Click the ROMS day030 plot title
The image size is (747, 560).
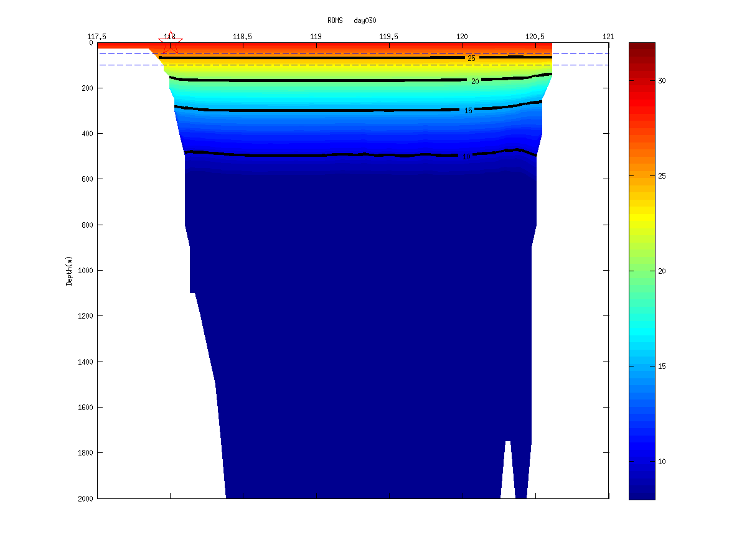352,21
